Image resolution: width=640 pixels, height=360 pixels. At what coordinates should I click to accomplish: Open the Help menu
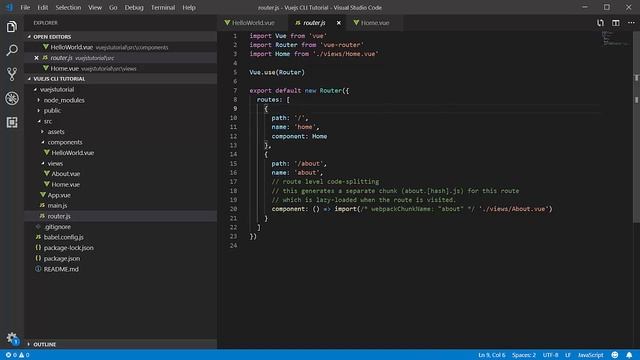[x=189, y=7]
